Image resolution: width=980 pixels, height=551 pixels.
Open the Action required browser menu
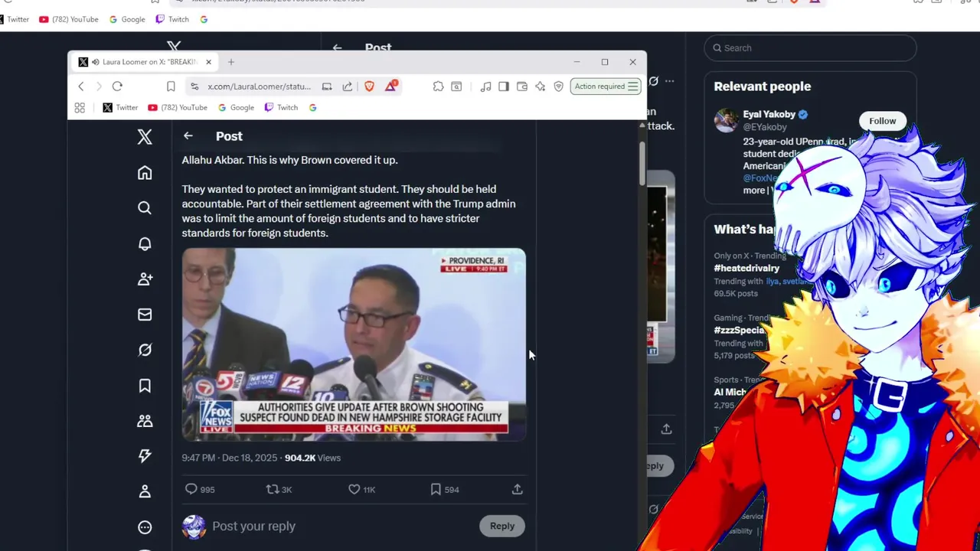[x=606, y=86]
